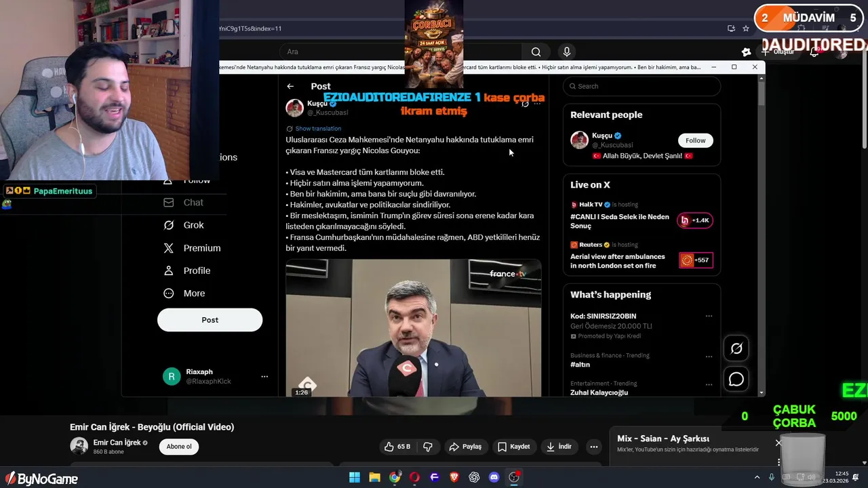Go back using the Post arrow

pyautogui.click(x=290, y=86)
